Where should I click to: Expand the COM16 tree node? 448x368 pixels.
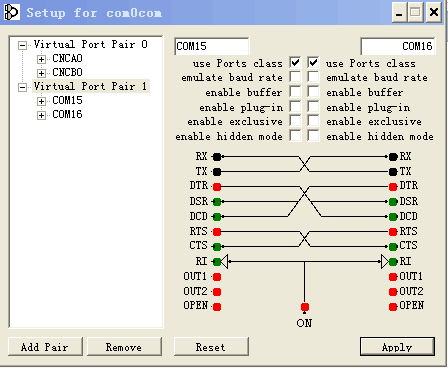point(41,115)
